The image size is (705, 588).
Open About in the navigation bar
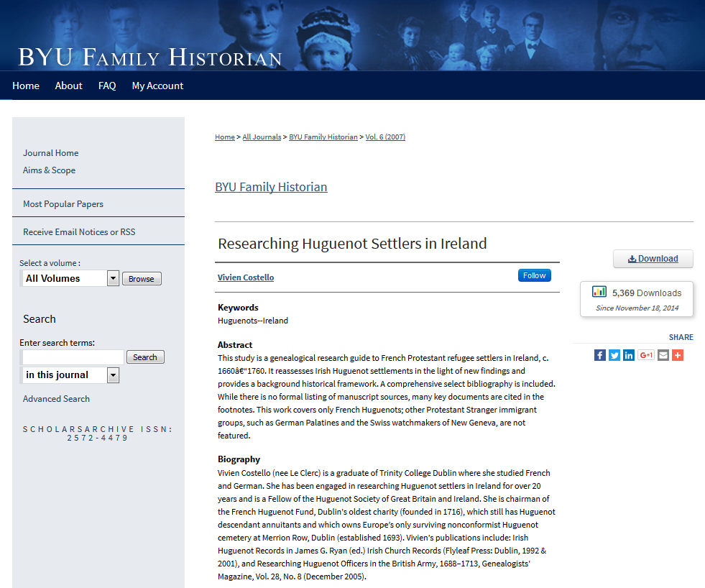(68, 86)
